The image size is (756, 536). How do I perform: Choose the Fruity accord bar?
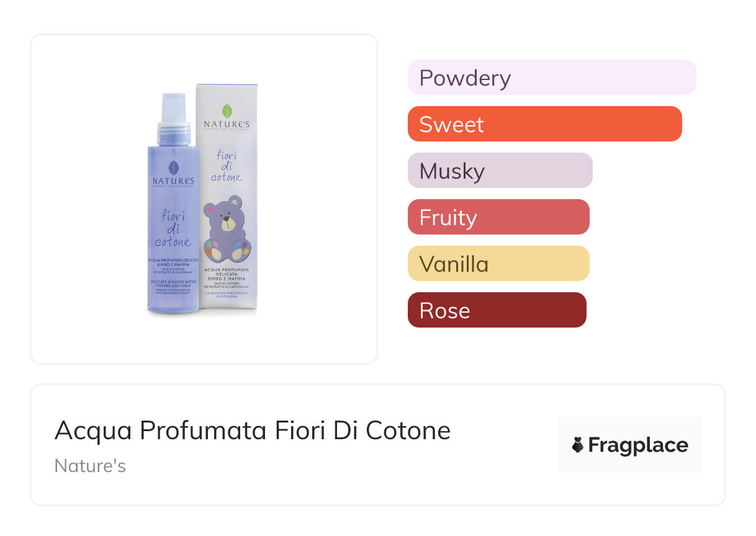pyautogui.click(x=498, y=217)
